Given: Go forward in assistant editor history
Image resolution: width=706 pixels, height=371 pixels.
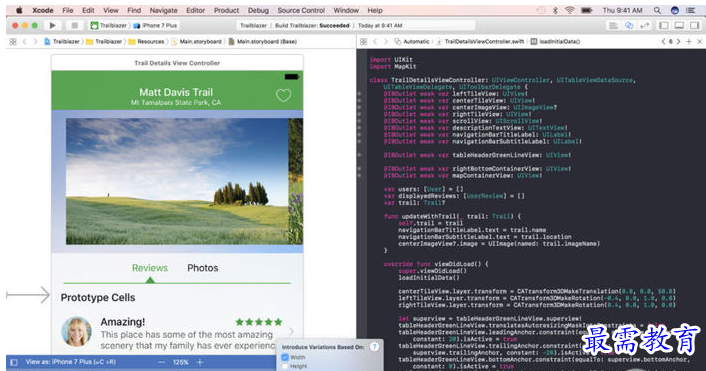Looking at the screenshot, I should (x=385, y=41).
